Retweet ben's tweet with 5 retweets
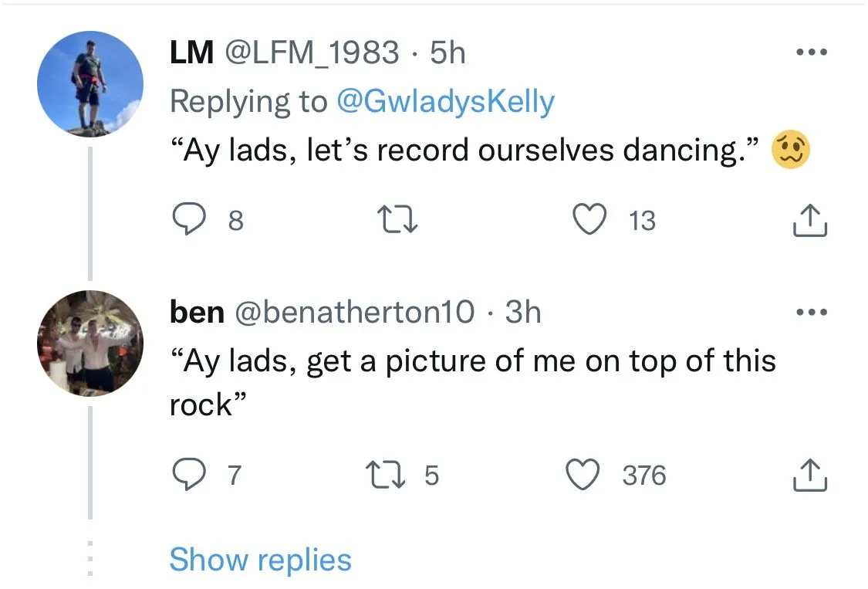This screenshot has height=589, width=868. tap(400, 475)
